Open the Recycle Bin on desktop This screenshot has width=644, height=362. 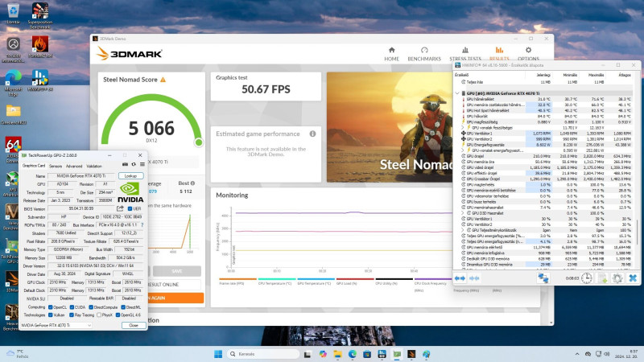(13, 13)
